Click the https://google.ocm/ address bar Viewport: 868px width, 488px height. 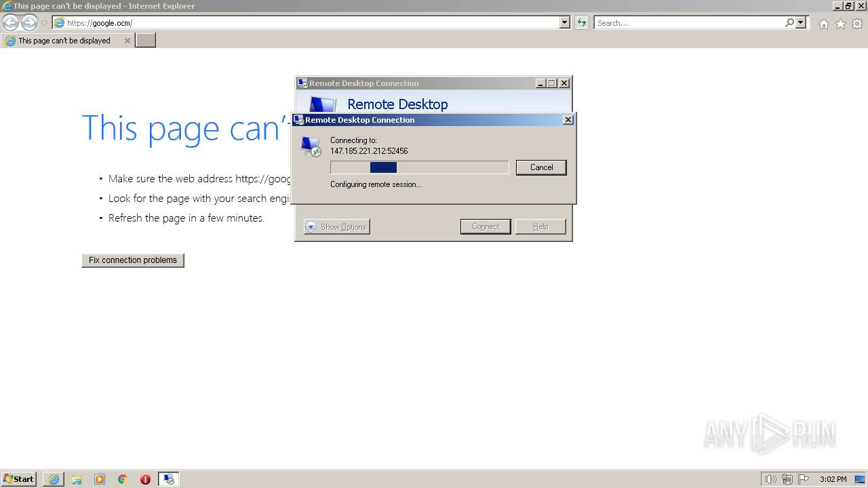click(x=305, y=23)
